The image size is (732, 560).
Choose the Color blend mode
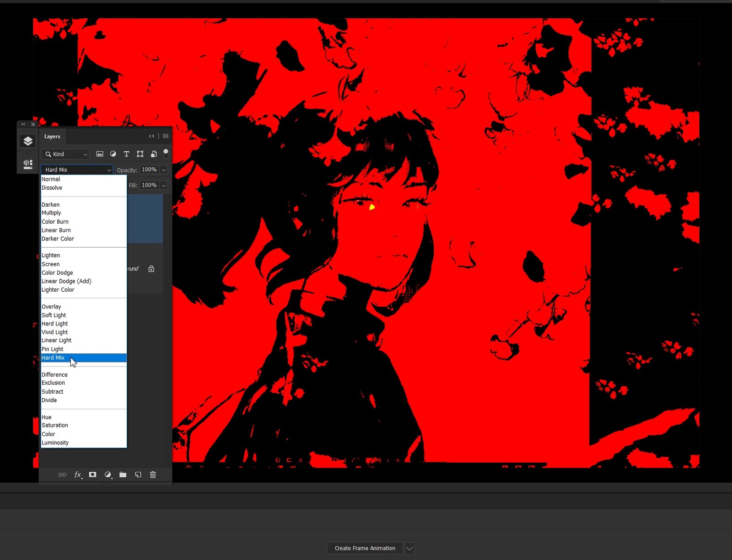(84, 434)
